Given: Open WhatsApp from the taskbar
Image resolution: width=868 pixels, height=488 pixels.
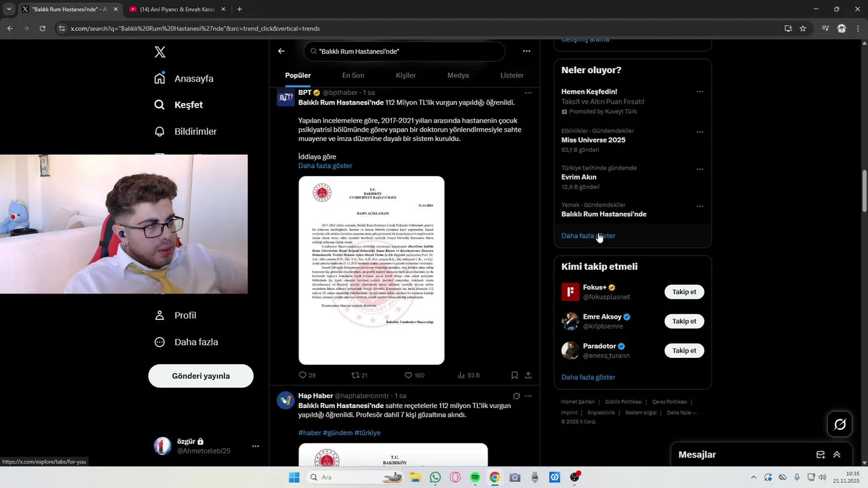Looking at the screenshot, I should 435,478.
